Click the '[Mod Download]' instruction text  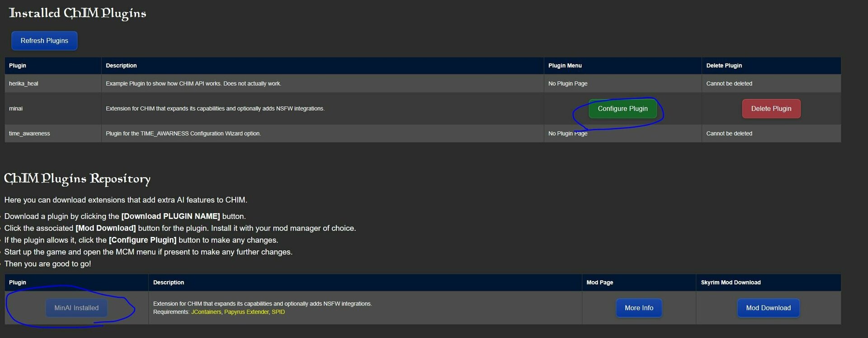[106, 228]
